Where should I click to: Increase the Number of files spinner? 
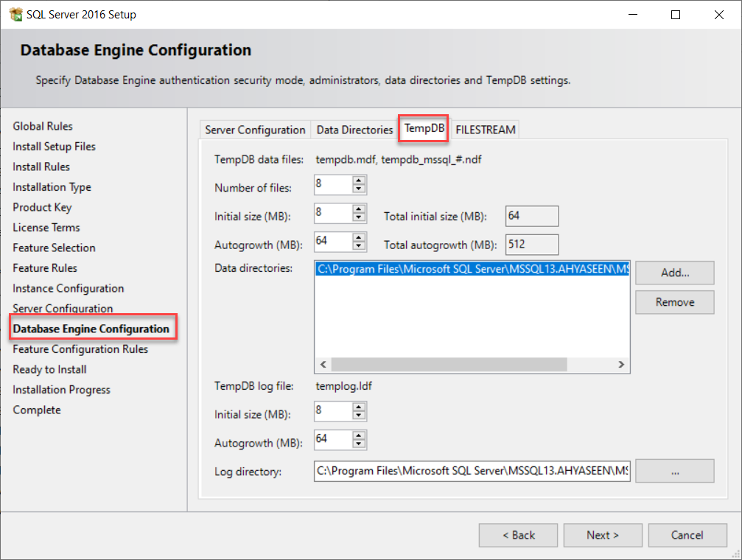359,181
